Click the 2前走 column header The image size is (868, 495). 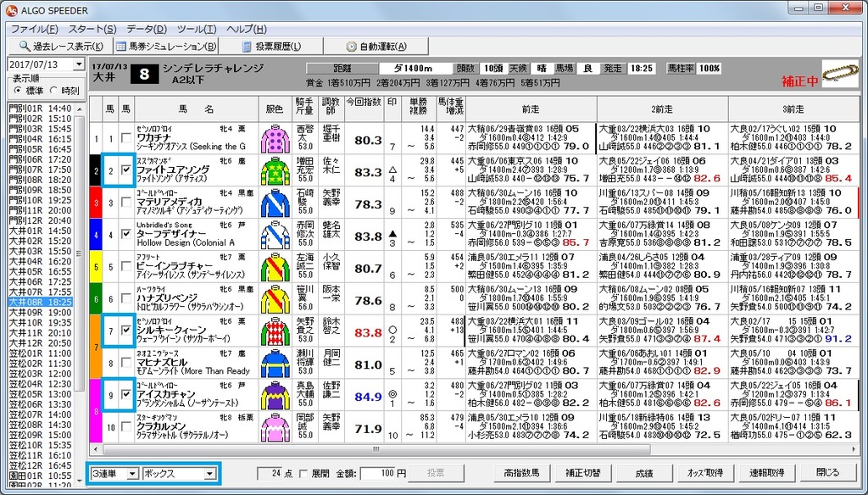(x=663, y=109)
